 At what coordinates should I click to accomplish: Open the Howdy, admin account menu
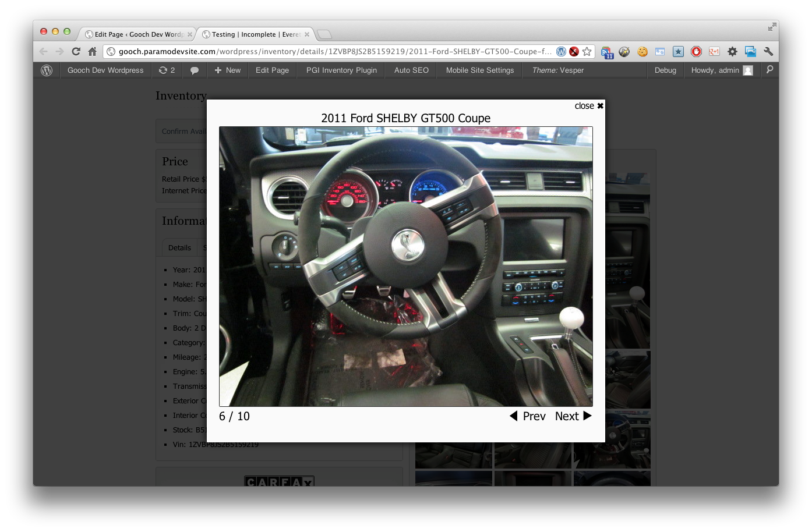coord(722,70)
